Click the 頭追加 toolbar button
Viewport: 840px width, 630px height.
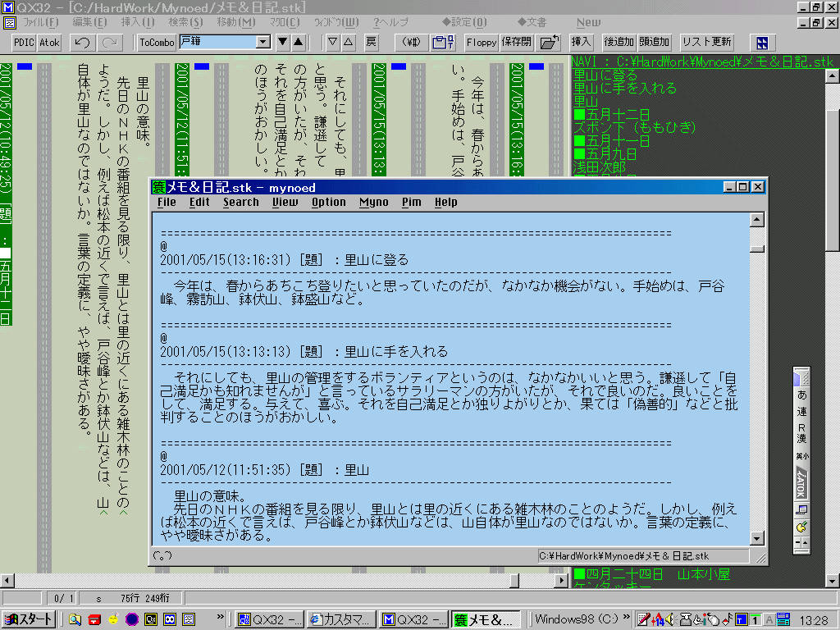(654, 42)
